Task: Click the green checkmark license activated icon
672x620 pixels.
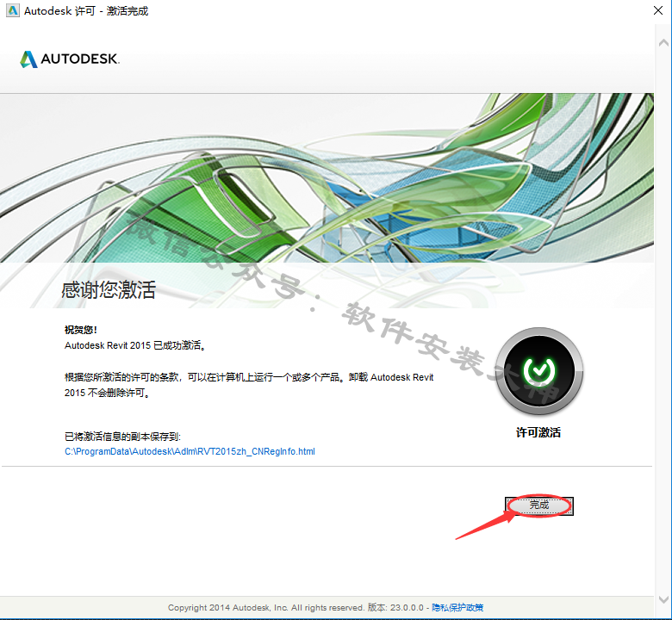Action: click(x=539, y=371)
